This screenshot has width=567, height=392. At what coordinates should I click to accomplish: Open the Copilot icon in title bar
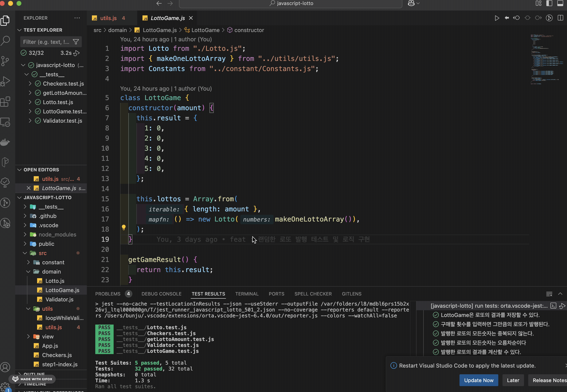pos(411,3)
